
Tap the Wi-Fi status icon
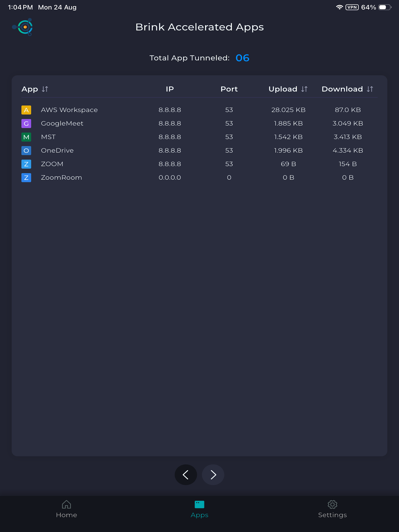[x=339, y=7]
